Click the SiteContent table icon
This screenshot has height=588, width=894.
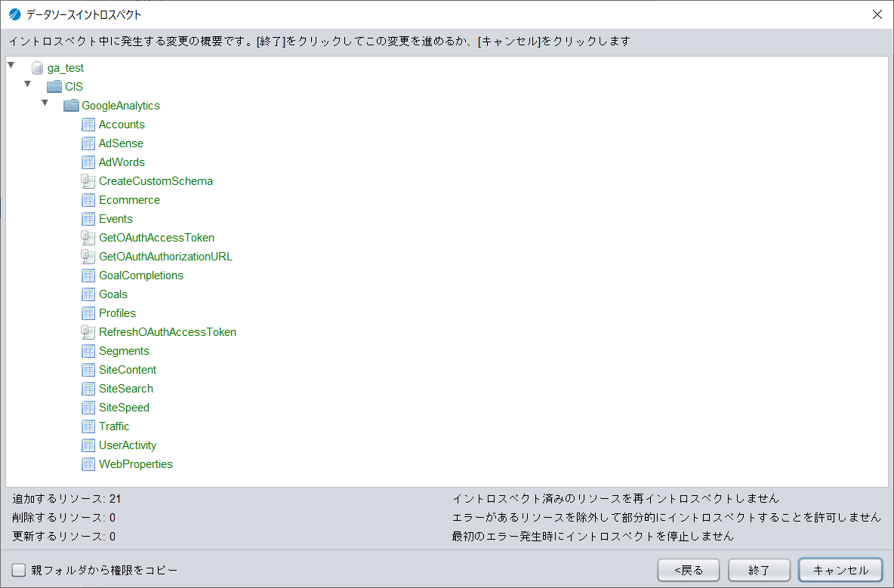pos(88,370)
